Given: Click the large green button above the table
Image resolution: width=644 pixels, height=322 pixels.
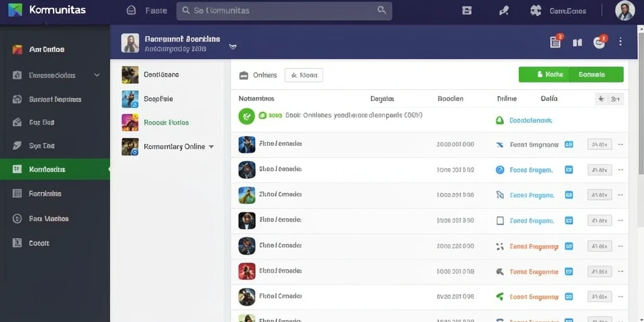Looking at the screenshot, I should tap(571, 74).
